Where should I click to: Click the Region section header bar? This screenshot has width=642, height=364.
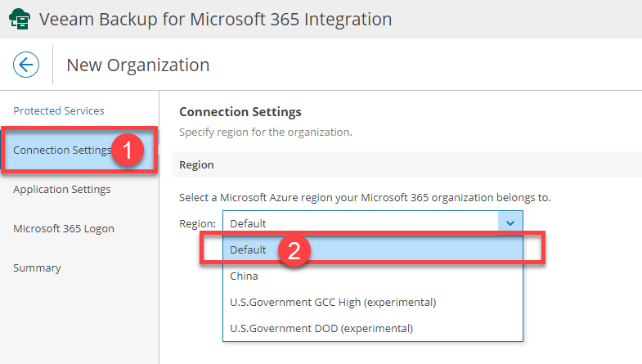[406, 165]
